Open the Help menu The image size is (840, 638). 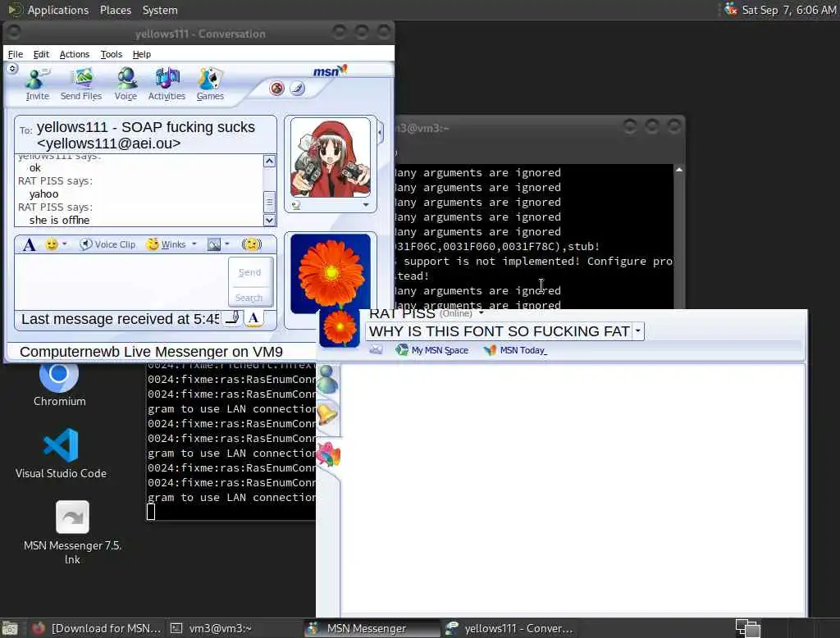(x=141, y=54)
